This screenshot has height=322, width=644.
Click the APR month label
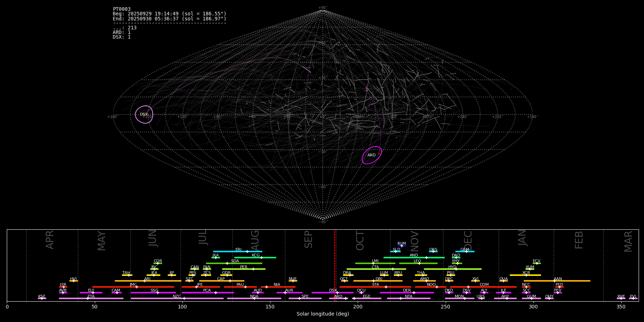(x=50, y=240)
